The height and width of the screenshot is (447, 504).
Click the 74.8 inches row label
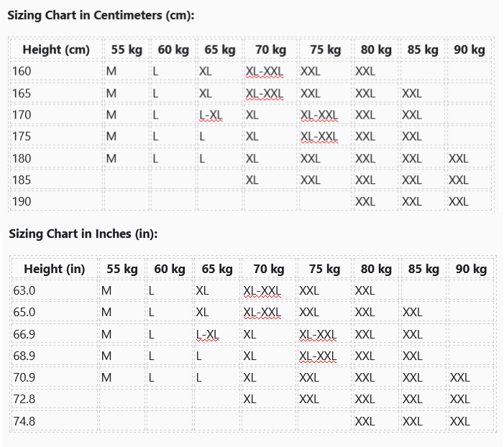(x=24, y=421)
